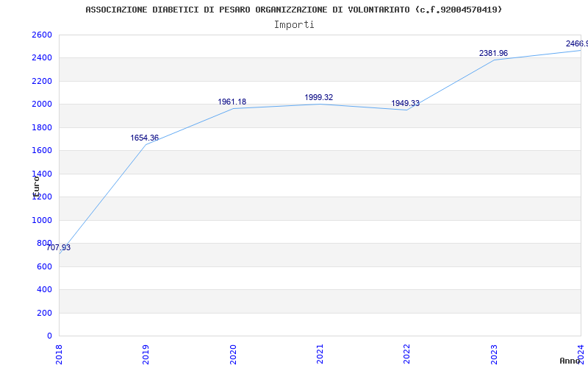Viewport: 588px width, 368px height.
Task: Click the chart title about Associazione Diabetici di Pesaro
Action: [x=294, y=10]
